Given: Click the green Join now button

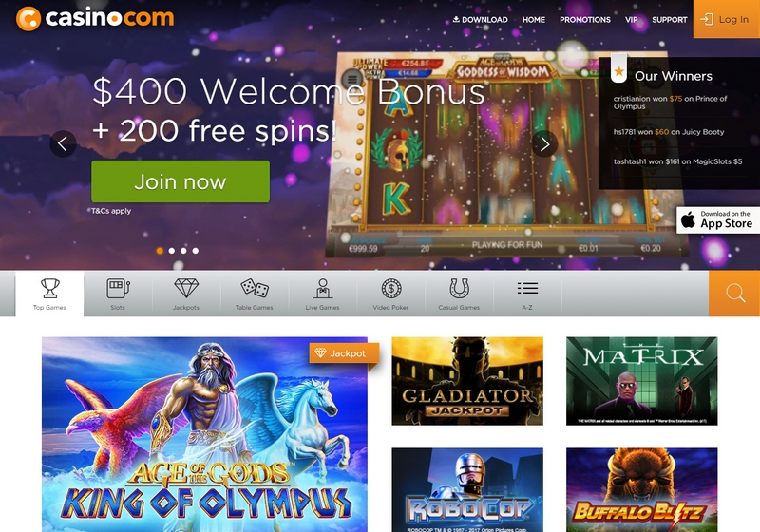Looking at the screenshot, I should (x=180, y=181).
